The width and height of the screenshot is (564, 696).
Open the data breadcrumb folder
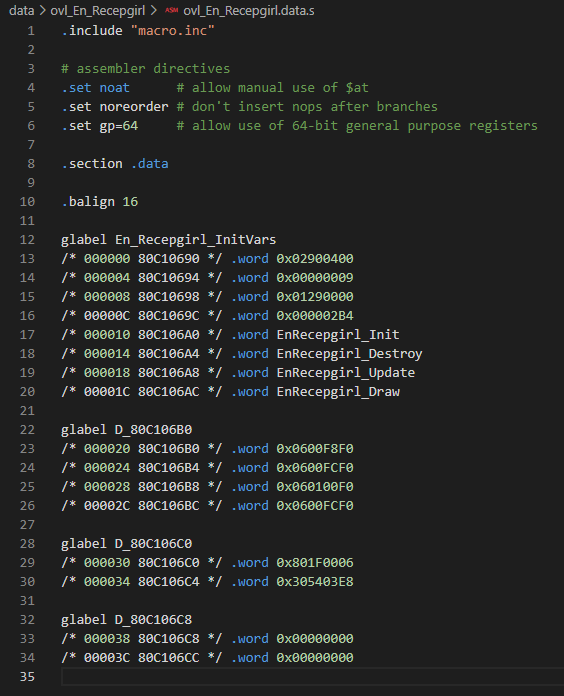pos(22,11)
